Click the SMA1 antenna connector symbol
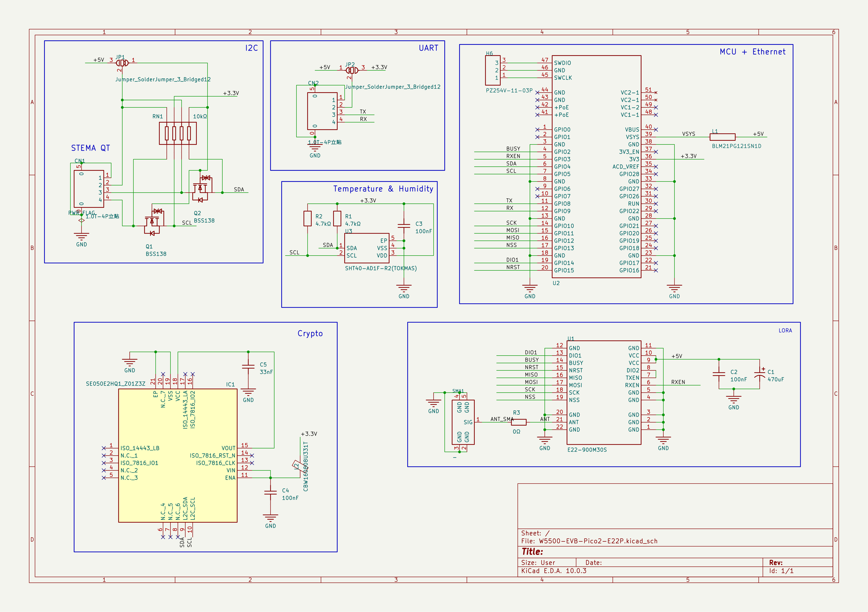Screen dimensions: 868x612 [463, 422]
